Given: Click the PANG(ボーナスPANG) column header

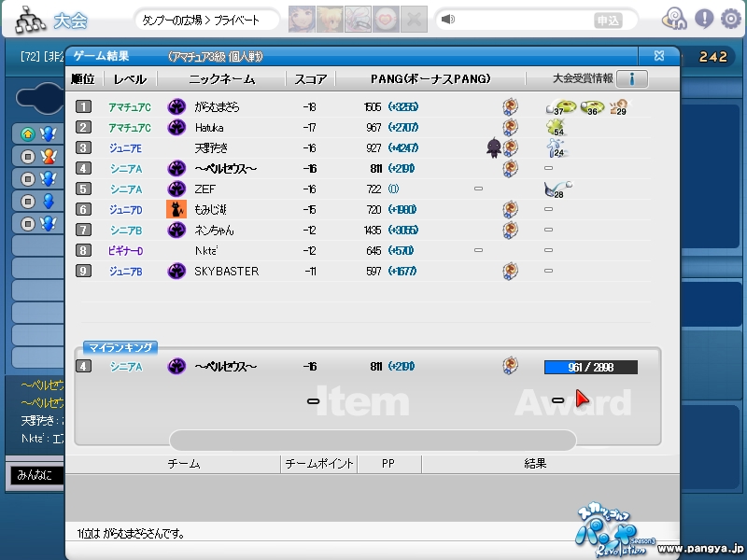Looking at the screenshot, I should coord(430,79).
